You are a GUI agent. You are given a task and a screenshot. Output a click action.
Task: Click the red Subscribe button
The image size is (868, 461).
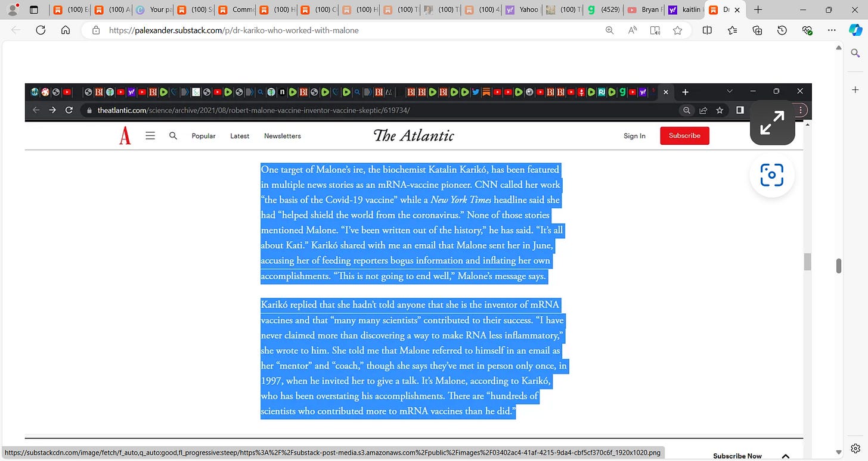(684, 136)
